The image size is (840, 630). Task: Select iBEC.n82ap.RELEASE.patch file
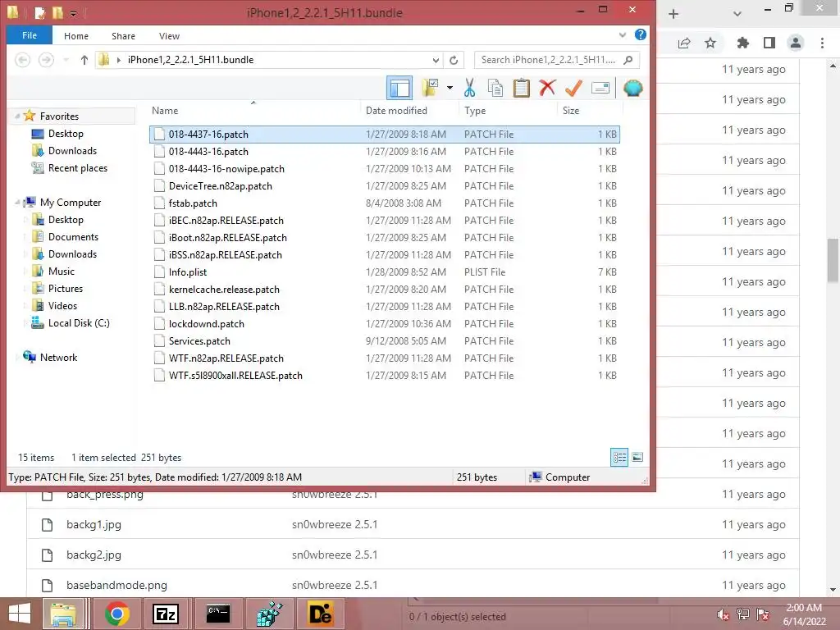(385, 220)
